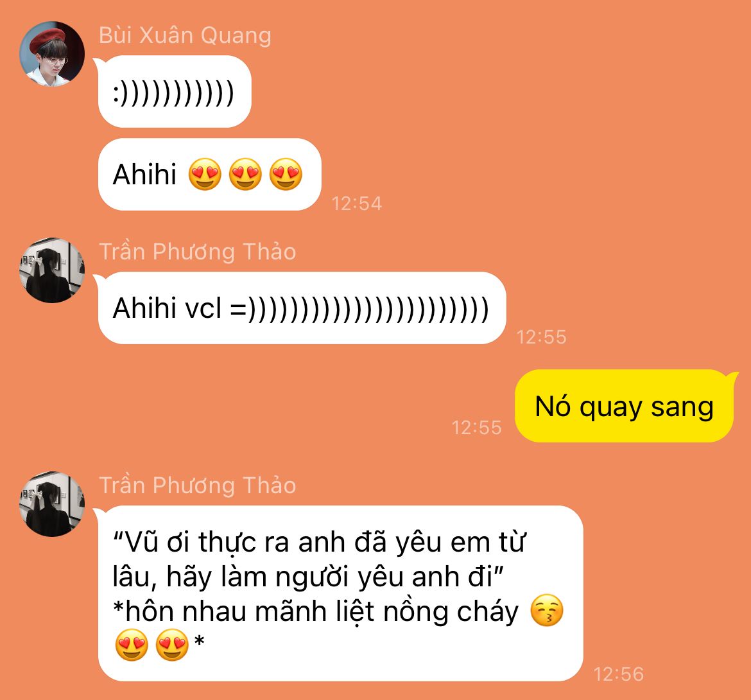Image resolution: width=751 pixels, height=700 pixels.
Task: Select the ":))))))))))" message bubble
Action: coord(175,91)
